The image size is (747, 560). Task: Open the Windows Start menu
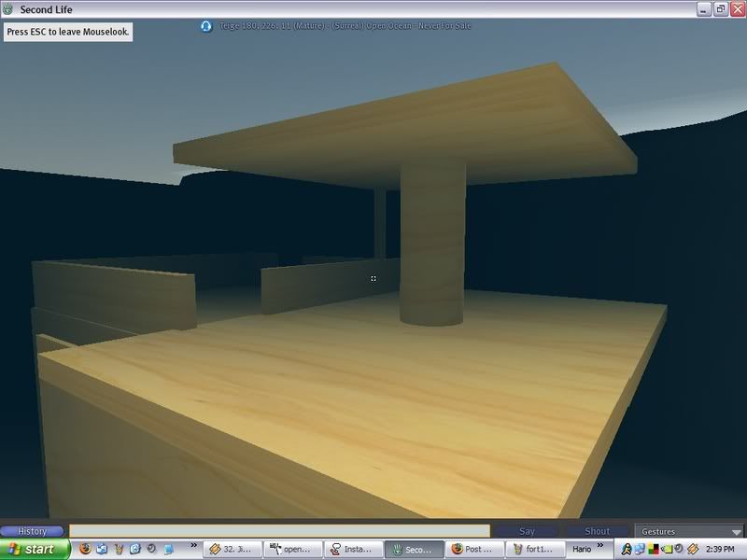click(34, 549)
